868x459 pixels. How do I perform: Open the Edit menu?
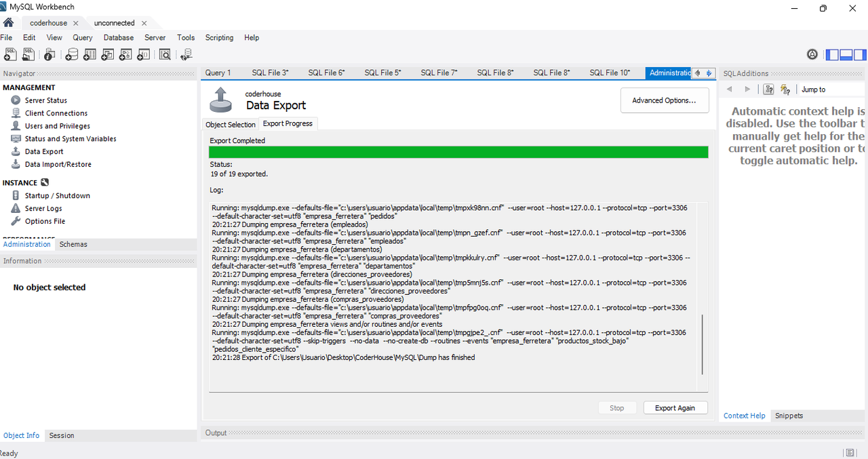point(29,38)
